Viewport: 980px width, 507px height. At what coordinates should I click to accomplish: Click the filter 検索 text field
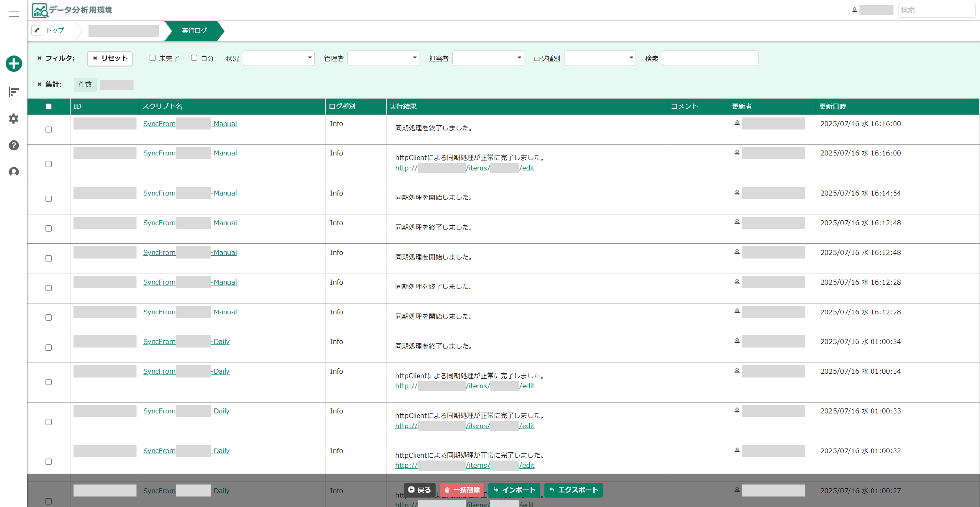pos(710,58)
